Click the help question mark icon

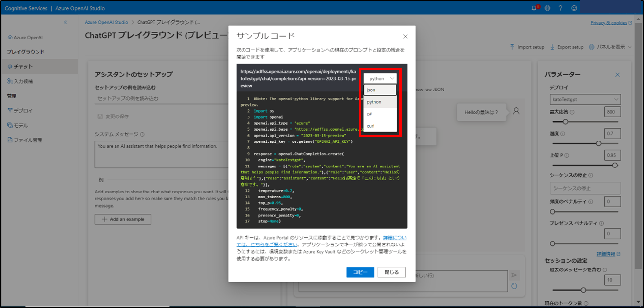pos(560,8)
